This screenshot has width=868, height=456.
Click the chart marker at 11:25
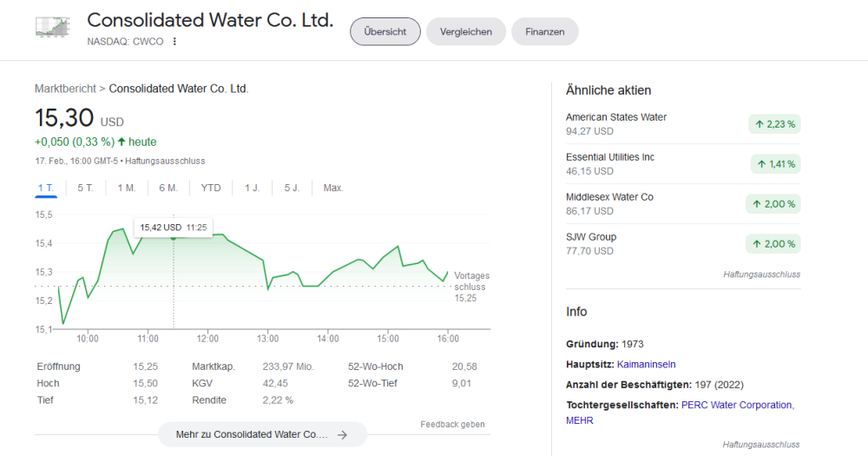pos(174,236)
